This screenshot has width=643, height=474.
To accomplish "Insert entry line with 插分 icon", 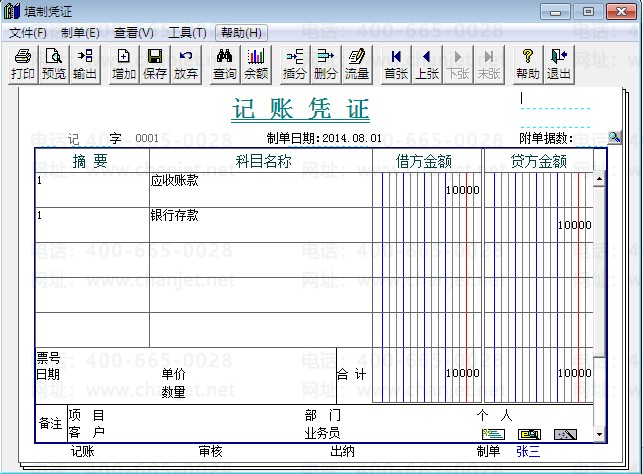I will point(295,64).
